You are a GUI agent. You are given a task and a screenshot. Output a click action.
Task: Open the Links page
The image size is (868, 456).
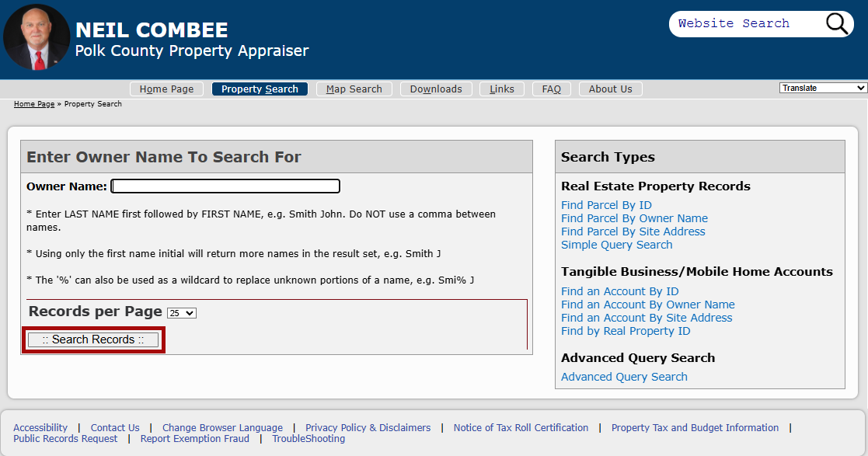point(501,89)
